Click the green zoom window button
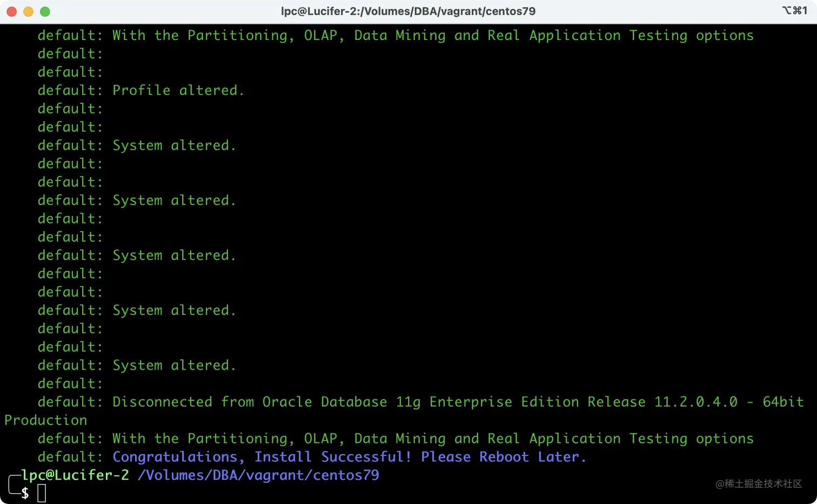The height and width of the screenshot is (504, 817). coord(45,11)
